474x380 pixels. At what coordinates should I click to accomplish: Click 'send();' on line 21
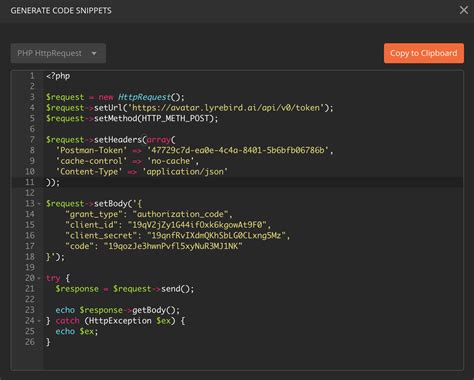tap(178, 289)
